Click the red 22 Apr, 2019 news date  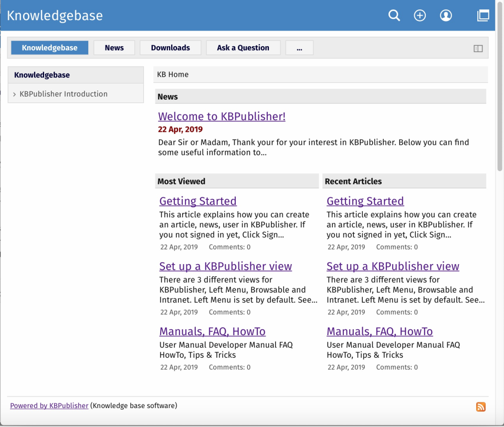[x=180, y=129]
